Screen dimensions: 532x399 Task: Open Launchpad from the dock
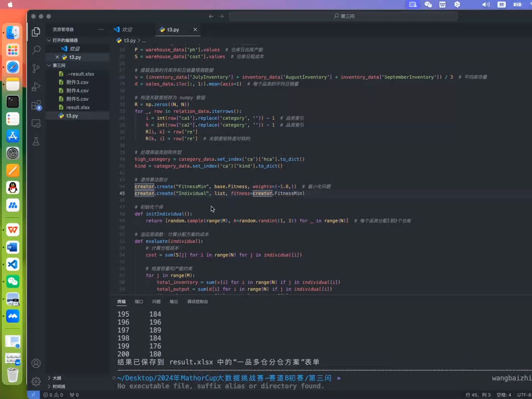pos(13,50)
